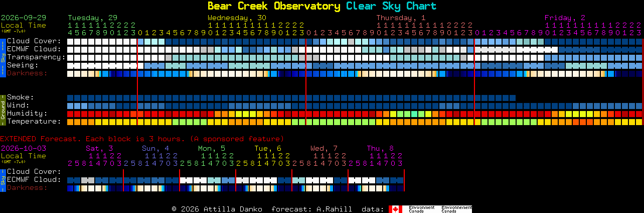Click the Sky sidebar label in extended forecast
This screenshot has height=213, width=644.
tap(3, 179)
